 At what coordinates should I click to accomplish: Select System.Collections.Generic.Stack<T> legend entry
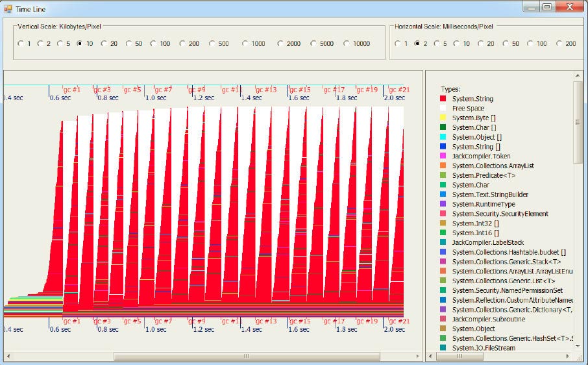pos(506,262)
